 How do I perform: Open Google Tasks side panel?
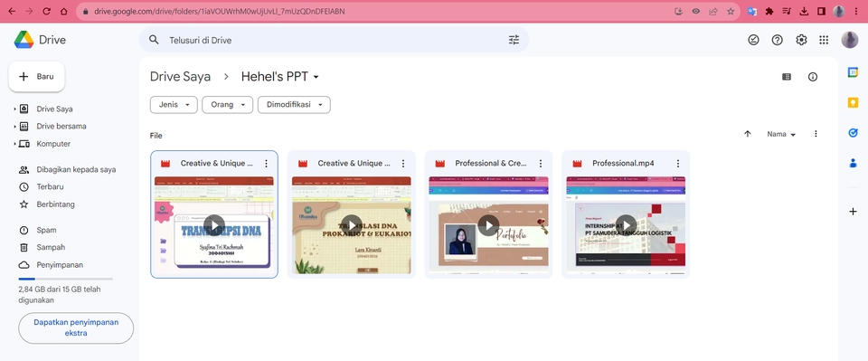click(853, 132)
